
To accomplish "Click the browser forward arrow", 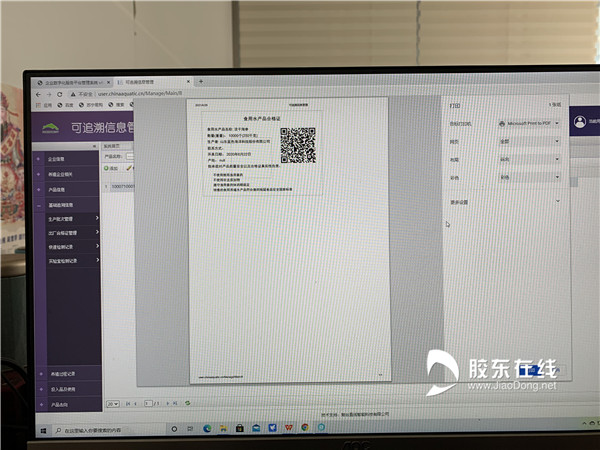I will [x=49, y=94].
